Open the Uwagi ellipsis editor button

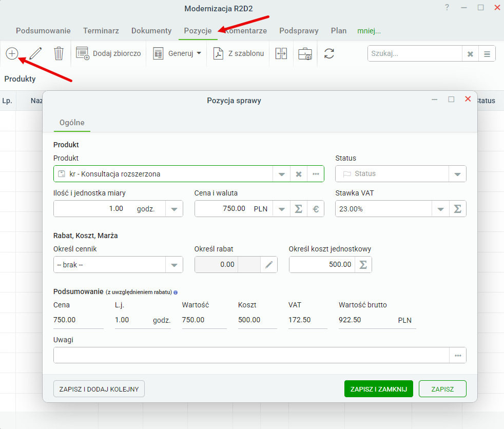tap(458, 356)
